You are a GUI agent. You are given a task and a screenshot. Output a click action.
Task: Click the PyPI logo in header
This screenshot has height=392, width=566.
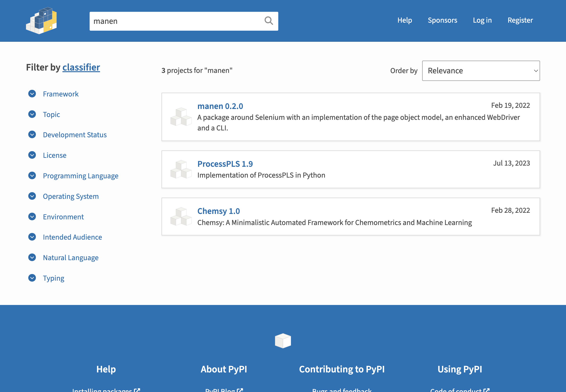[x=41, y=21]
